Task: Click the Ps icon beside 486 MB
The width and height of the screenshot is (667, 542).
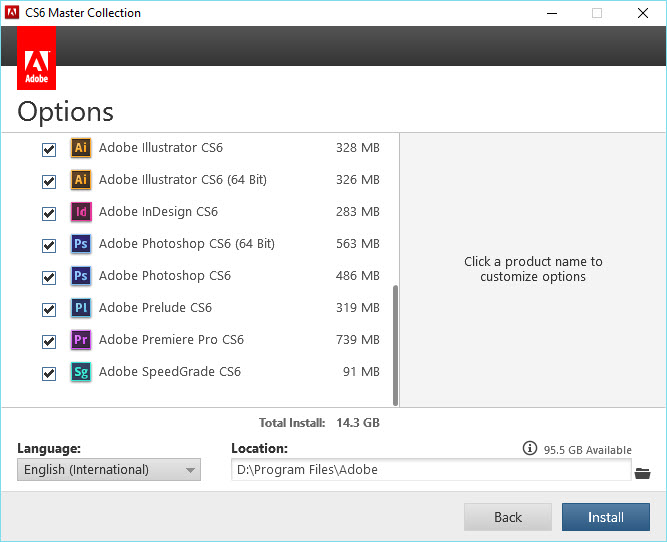Action: point(81,276)
